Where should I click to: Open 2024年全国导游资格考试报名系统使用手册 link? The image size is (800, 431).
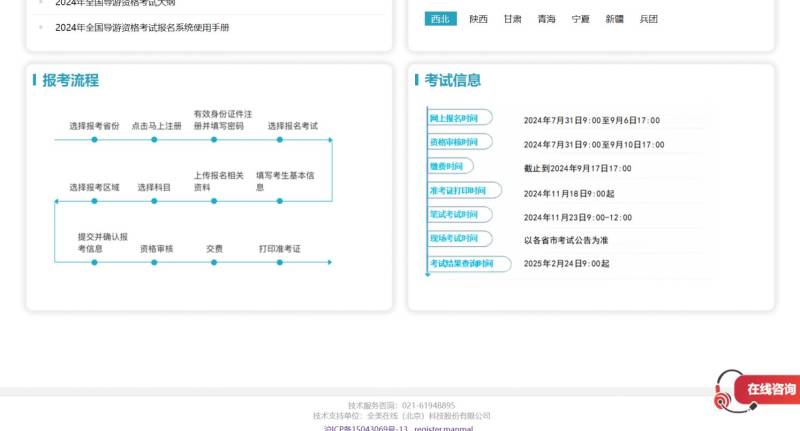(142, 28)
